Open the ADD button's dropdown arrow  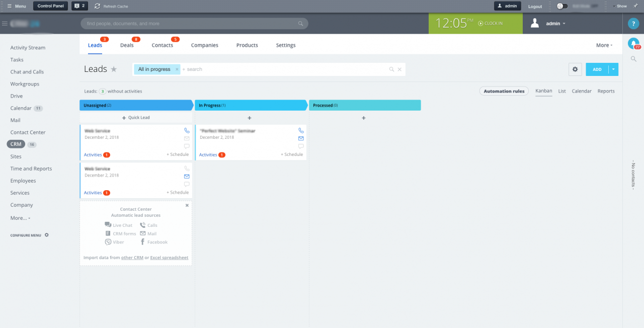613,69
